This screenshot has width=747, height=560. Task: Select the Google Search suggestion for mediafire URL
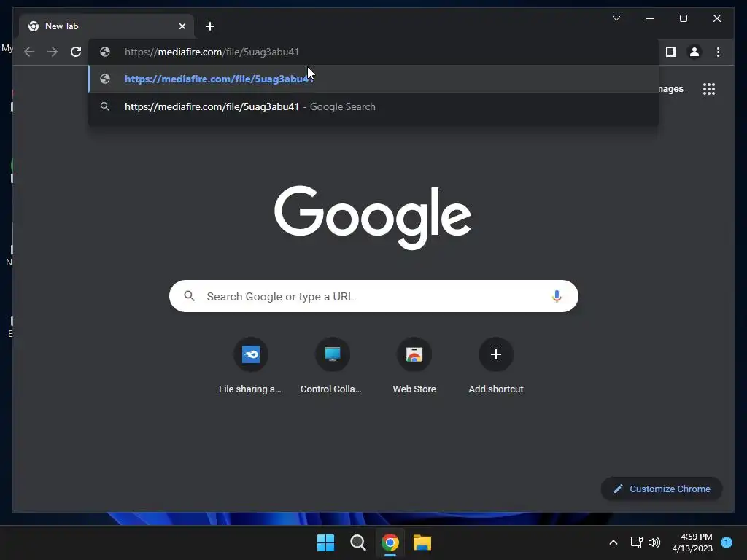click(x=373, y=106)
